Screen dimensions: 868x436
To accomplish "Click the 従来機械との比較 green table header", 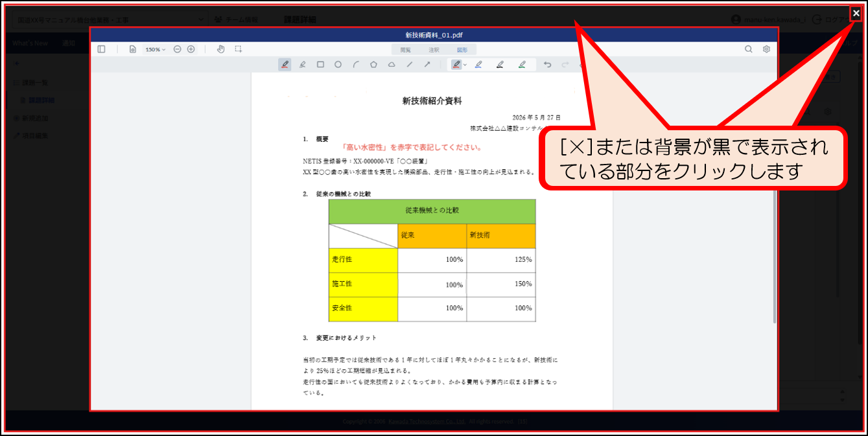I will [x=432, y=211].
